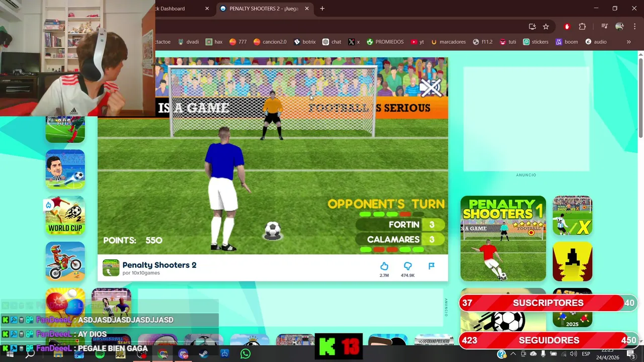This screenshot has height=362, width=644.
Task: Like the game with thumbs-up icon
Action: (384, 266)
